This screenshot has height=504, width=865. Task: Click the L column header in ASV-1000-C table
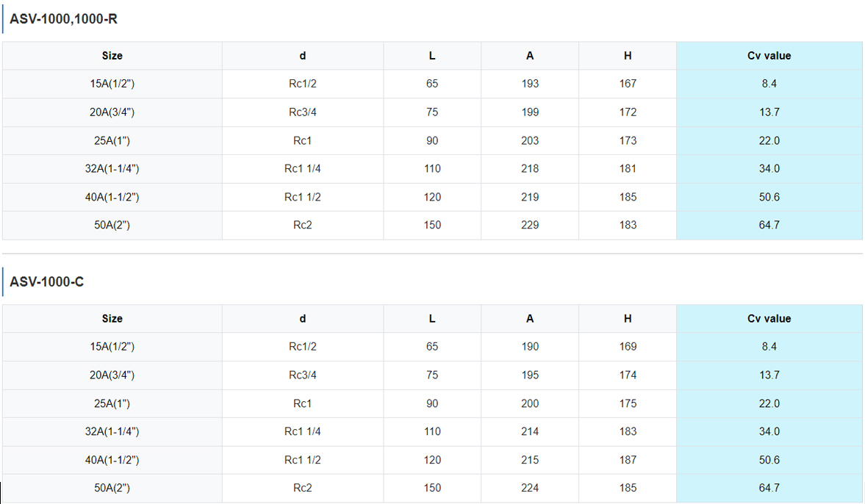click(x=432, y=319)
